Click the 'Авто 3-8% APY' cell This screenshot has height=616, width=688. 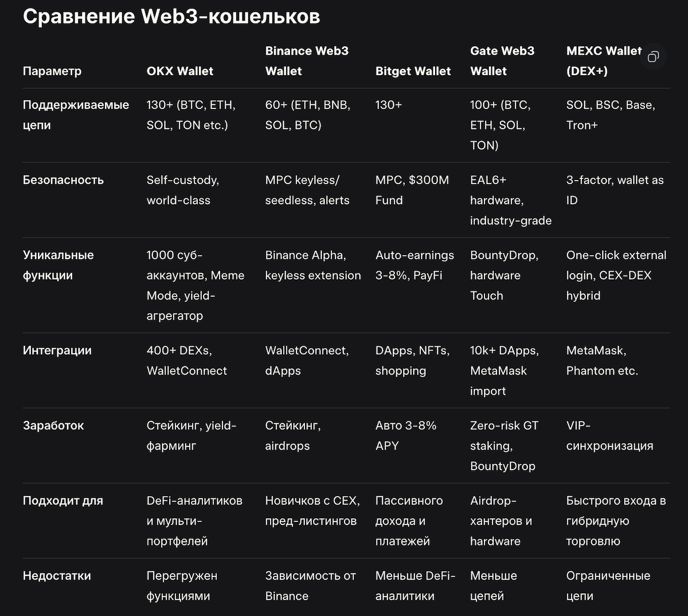point(406,435)
